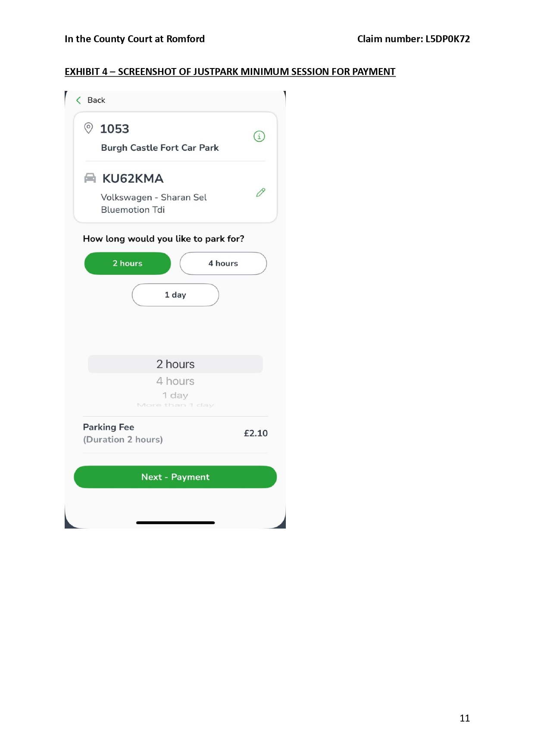Select the 2 hours duration pill
Image resolution: width=535 pixels, height=756 pixels.
click(x=128, y=263)
